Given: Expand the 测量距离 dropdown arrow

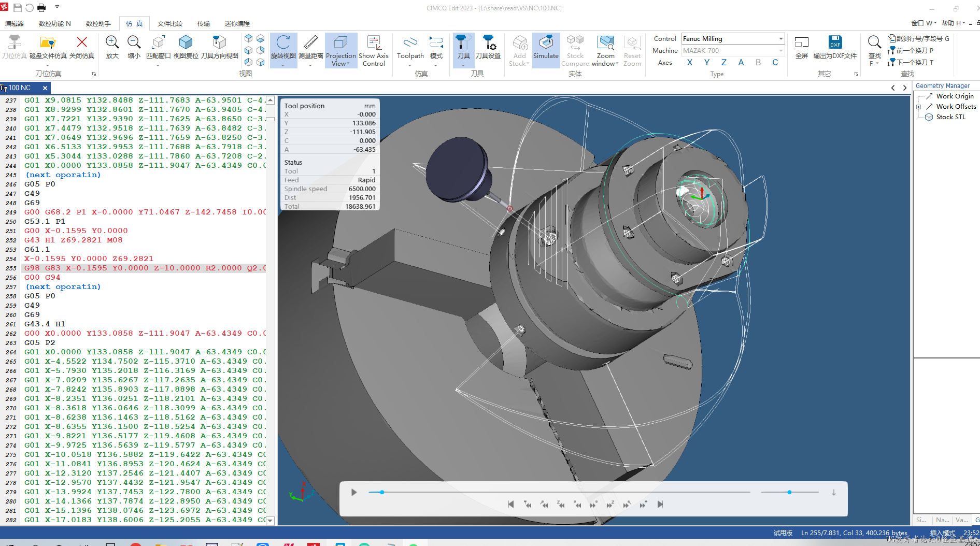Looking at the screenshot, I should pos(311,65).
